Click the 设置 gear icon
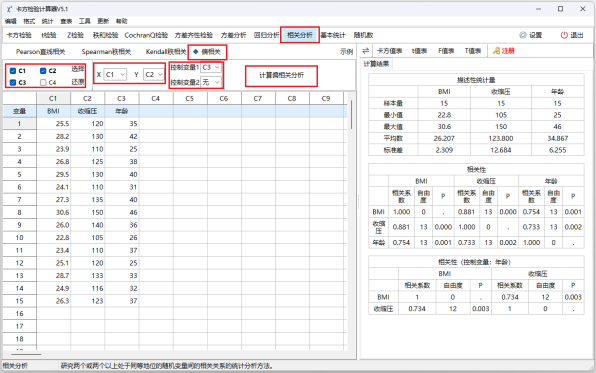The image size is (596, 373). [523, 35]
